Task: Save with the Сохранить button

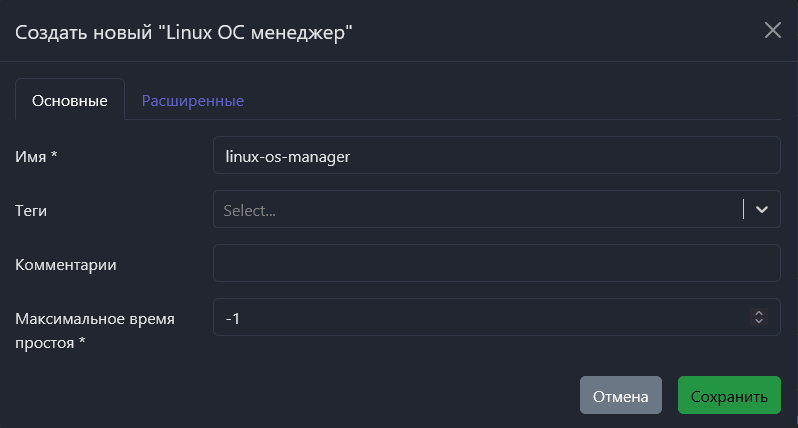Action: tap(728, 395)
